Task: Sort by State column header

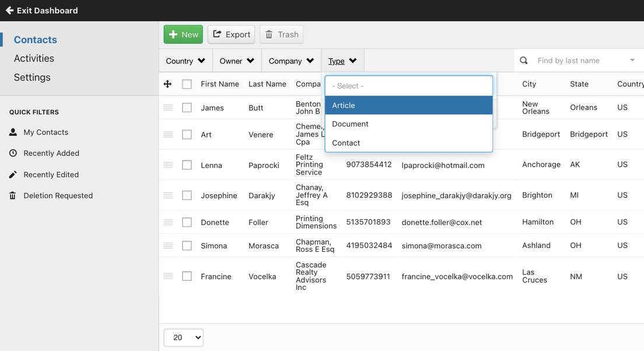Action: (579, 84)
